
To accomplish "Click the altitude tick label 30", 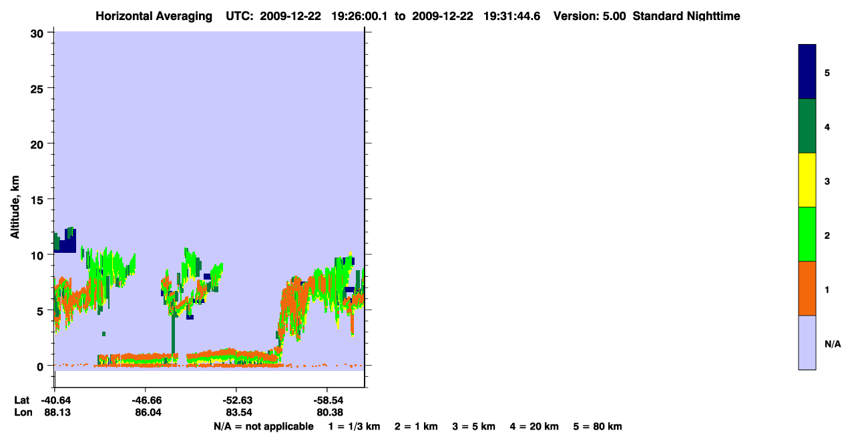I will click(38, 33).
